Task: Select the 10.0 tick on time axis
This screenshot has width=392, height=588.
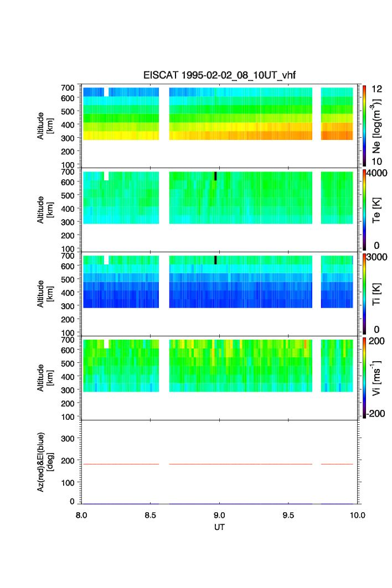Action: (x=357, y=515)
